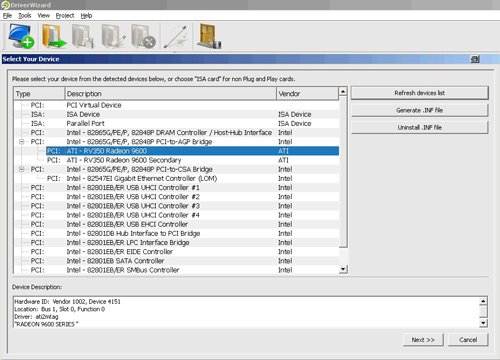The image size is (500, 360).
Task: Click the DriverWizard title bar app icon
Action: [x=5, y=5]
